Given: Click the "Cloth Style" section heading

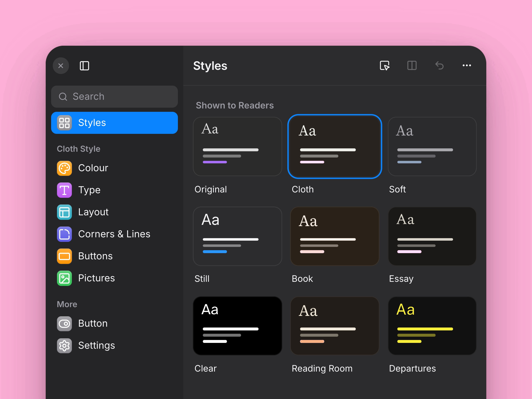Looking at the screenshot, I should 78,149.
